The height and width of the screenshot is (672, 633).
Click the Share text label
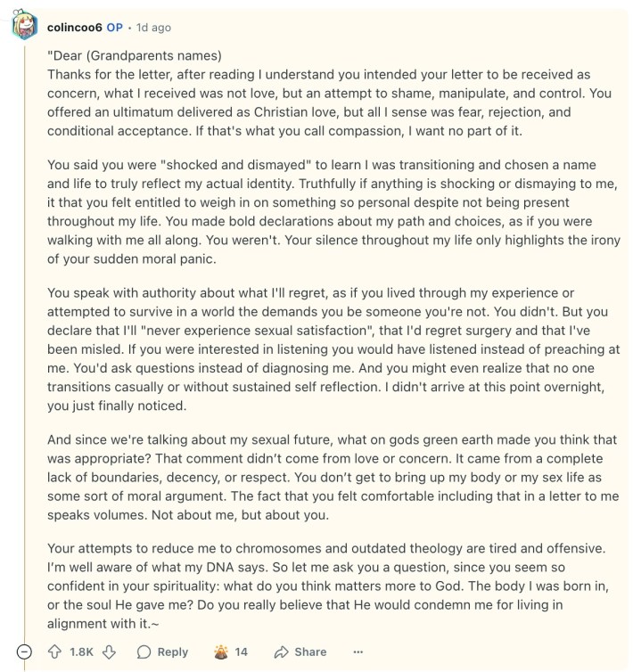(310, 652)
